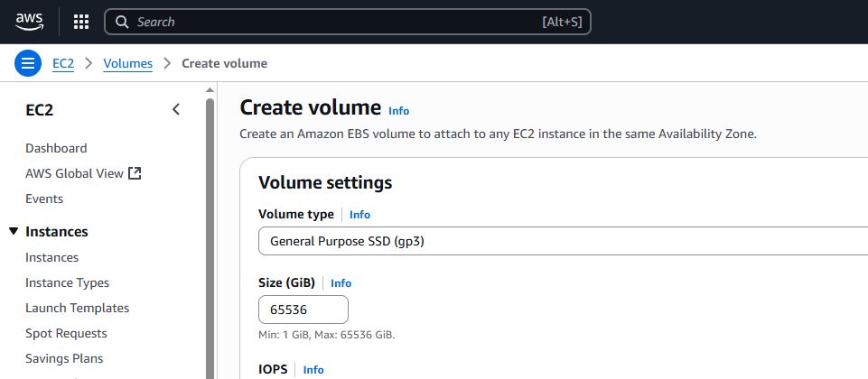This screenshot has width=868, height=379.
Task: Click the Size (GiB) input field
Action: (x=303, y=310)
